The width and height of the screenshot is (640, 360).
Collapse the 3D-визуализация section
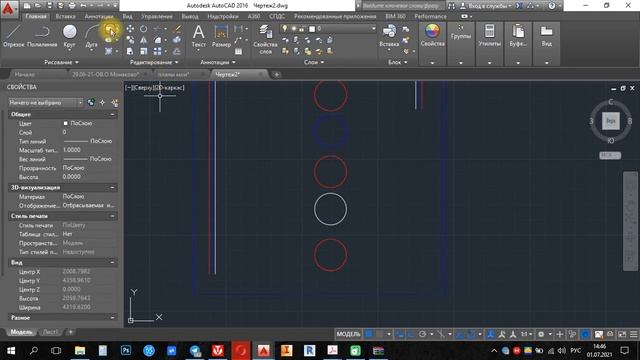click(112, 187)
